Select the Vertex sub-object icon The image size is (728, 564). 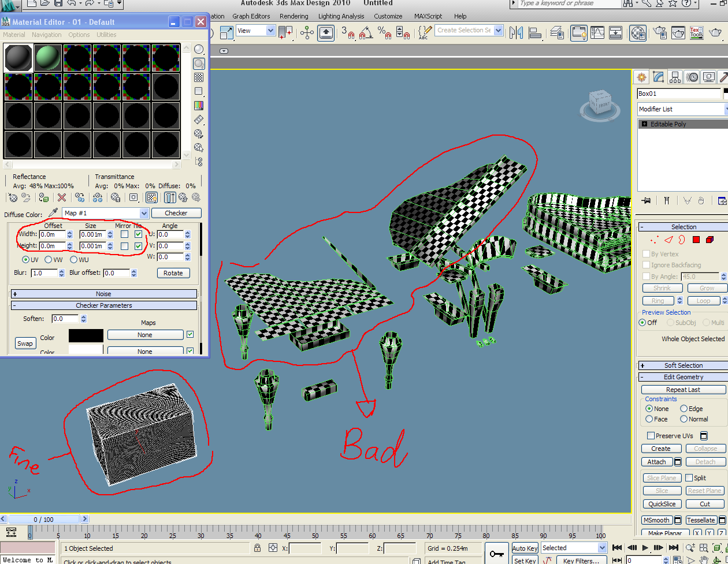tap(655, 240)
